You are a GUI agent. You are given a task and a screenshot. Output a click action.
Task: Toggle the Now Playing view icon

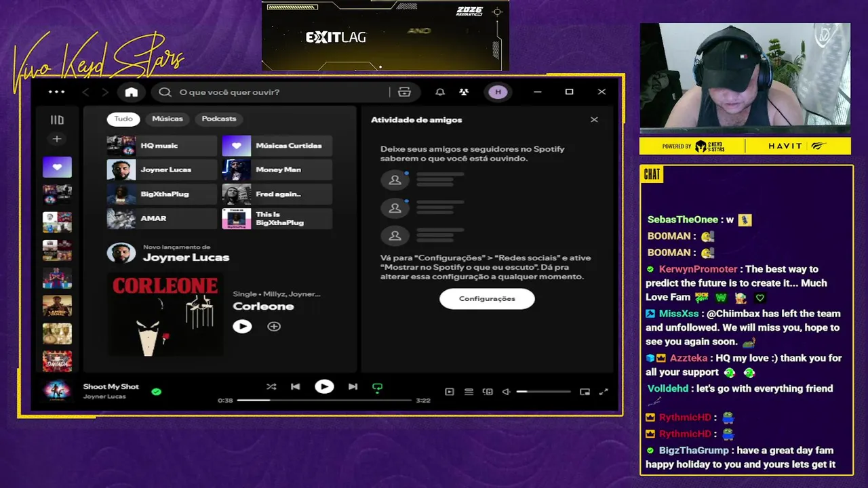[449, 392]
